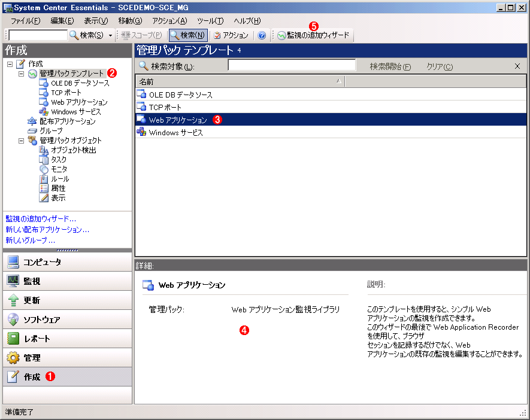Open the blue help question mark icon
530x420 pixels.
click(262, 35)
